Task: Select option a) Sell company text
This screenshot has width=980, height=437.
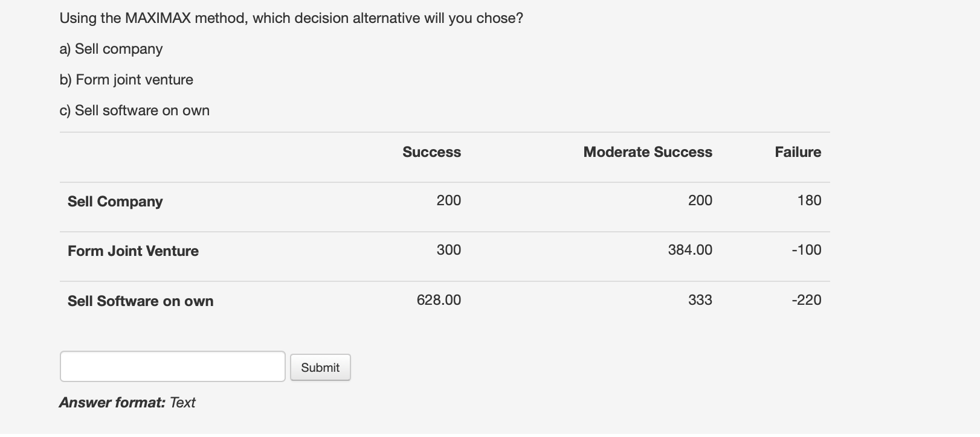Action: [111, 49]
